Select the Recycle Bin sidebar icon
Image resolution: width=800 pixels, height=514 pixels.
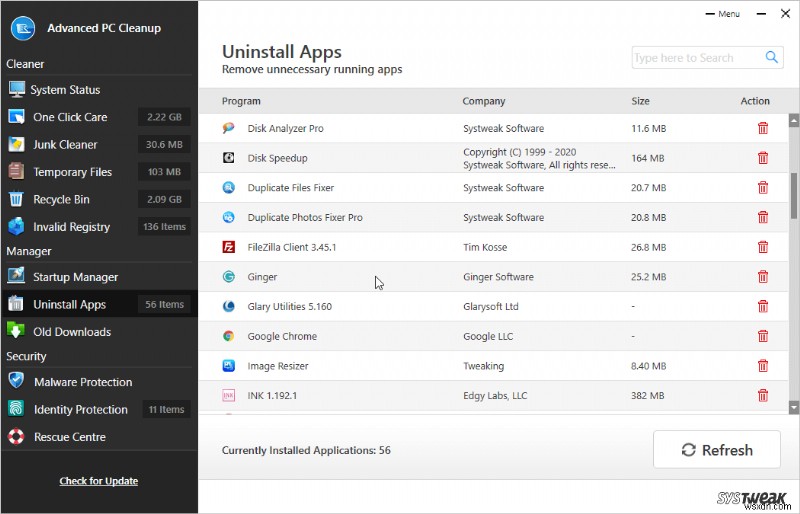pos(16,199)
